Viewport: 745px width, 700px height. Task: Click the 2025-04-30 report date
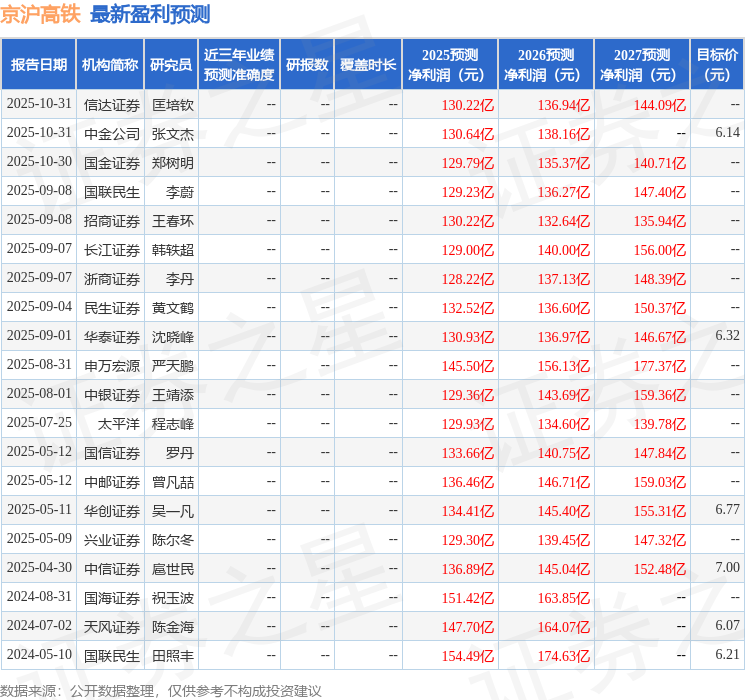click(x=39, y=569)
